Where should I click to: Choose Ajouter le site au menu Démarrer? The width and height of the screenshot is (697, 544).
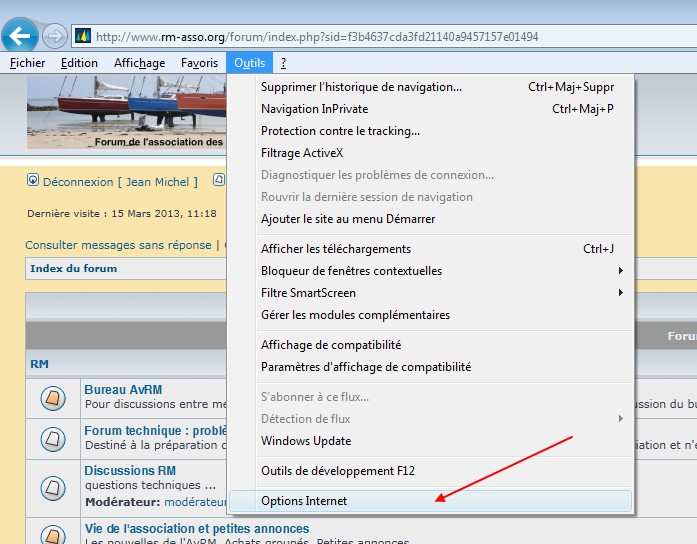pos(430,219)
